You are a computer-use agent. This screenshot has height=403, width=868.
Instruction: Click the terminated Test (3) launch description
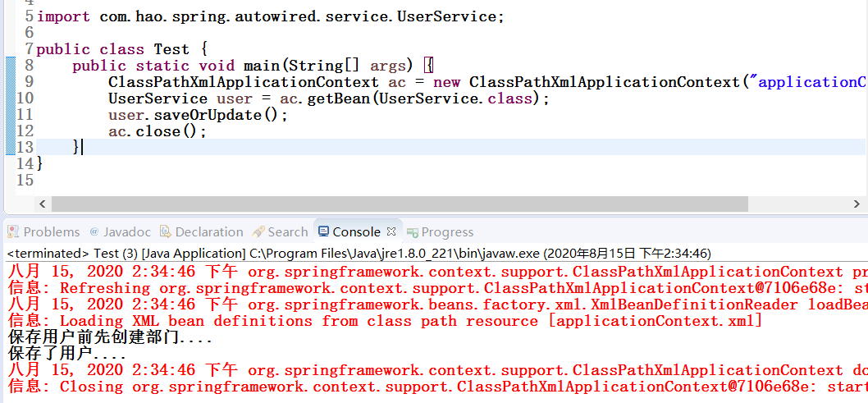pyautogui.click(x=359, y=254)
